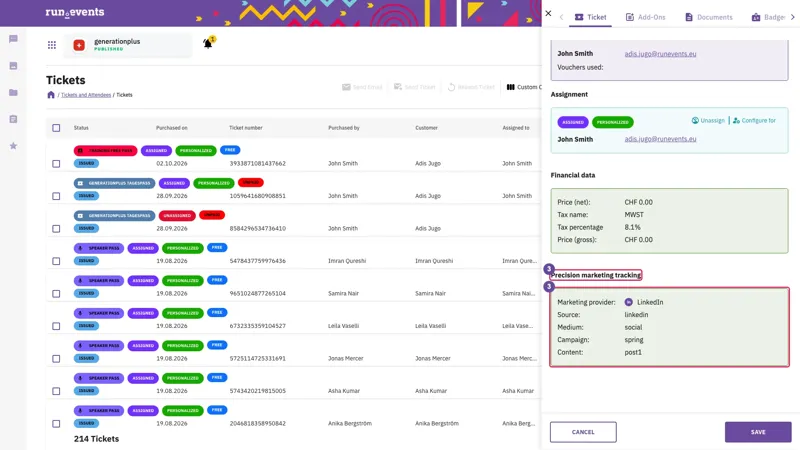Screen dimensions: 800x450
Task: Click Tax percentage value 8.1%
Action: coord(633,227)
